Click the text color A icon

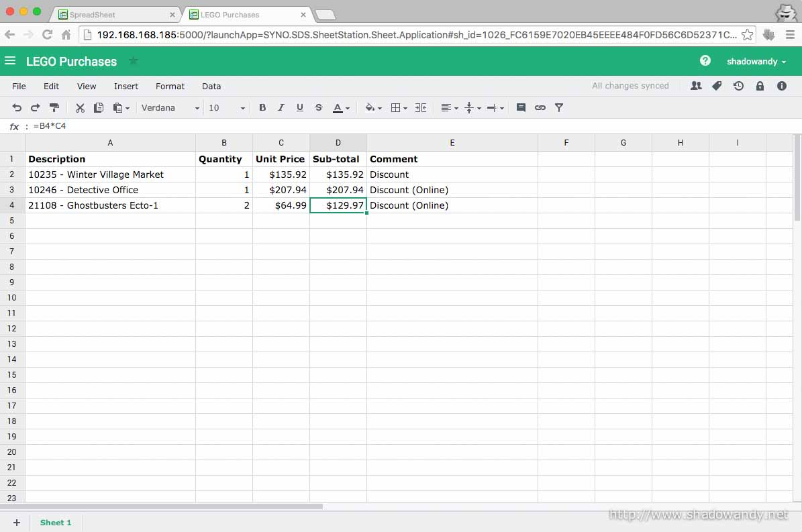(x=338, y=108)
